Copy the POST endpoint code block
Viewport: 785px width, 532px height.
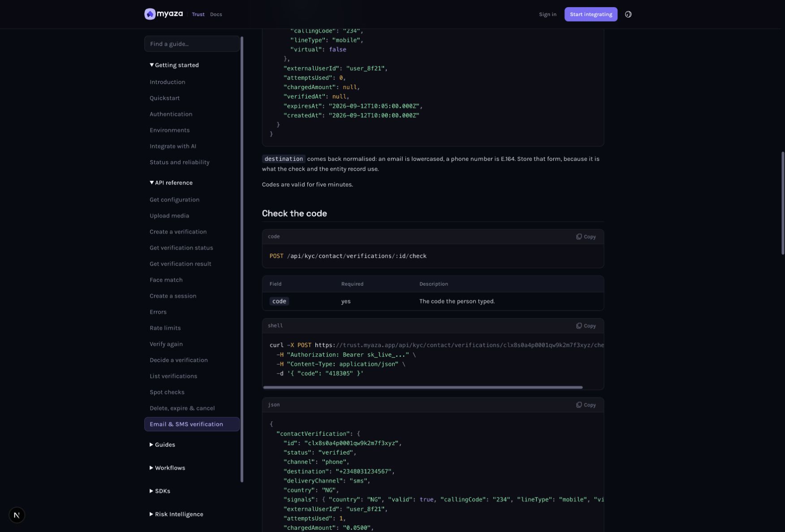click(x=586, y=236)
